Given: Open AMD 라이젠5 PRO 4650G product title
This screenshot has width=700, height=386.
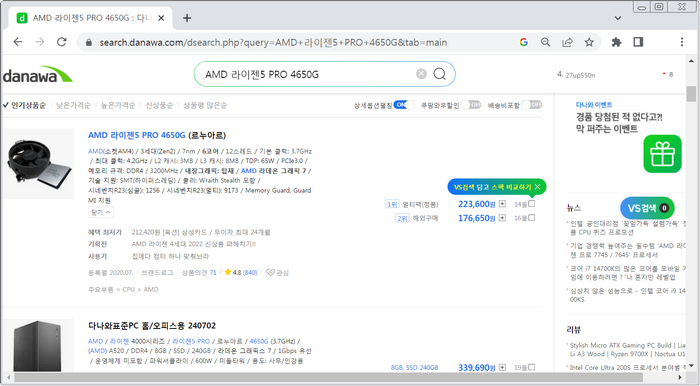Looking at the screenshot, I should [157, 135].
